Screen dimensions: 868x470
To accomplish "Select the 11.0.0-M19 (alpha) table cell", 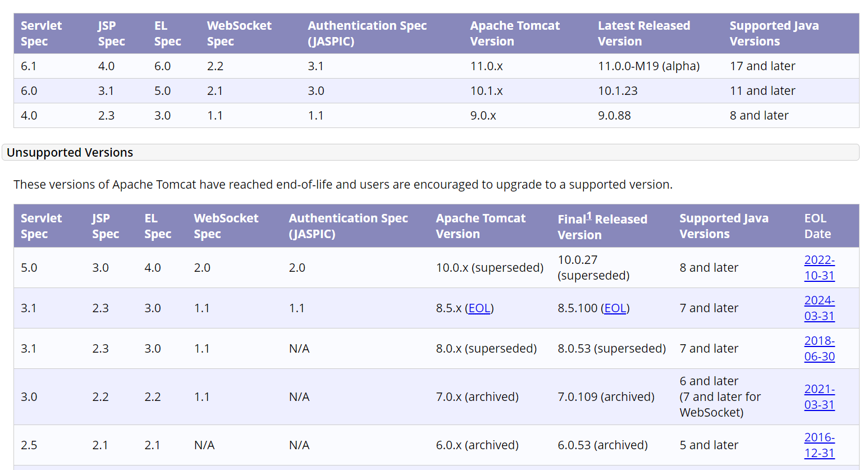I will click(648, 66).
